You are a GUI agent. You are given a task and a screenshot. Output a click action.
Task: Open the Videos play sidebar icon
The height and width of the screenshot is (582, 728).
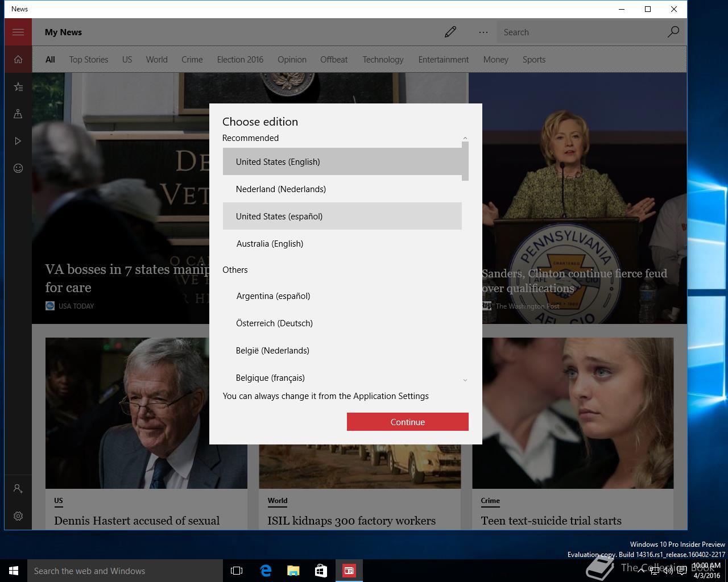tap(18, 141)
